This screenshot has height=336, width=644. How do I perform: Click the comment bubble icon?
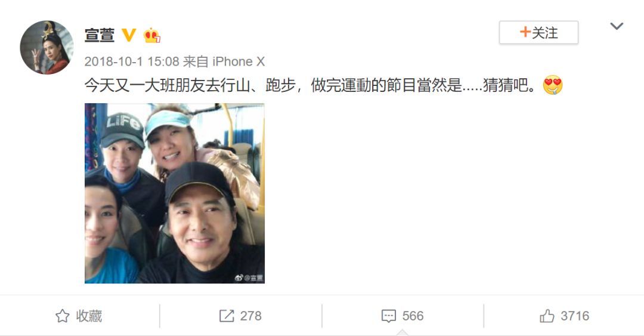click(389, 316)
